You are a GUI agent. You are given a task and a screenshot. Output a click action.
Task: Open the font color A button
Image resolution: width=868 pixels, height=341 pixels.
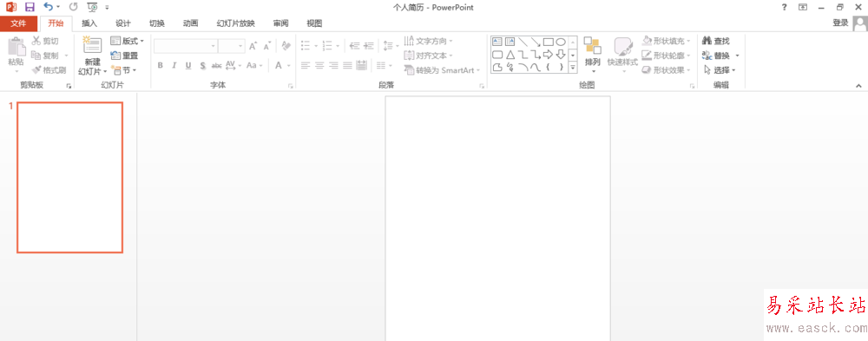[x=279, y=65]
